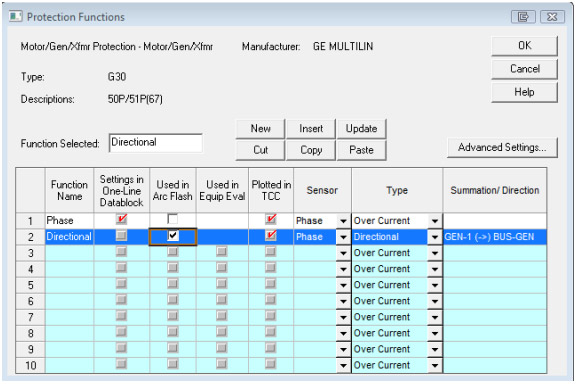Open Type dropdown in row 10
Viewport: 579px width, 384px height.
point(435,366)
